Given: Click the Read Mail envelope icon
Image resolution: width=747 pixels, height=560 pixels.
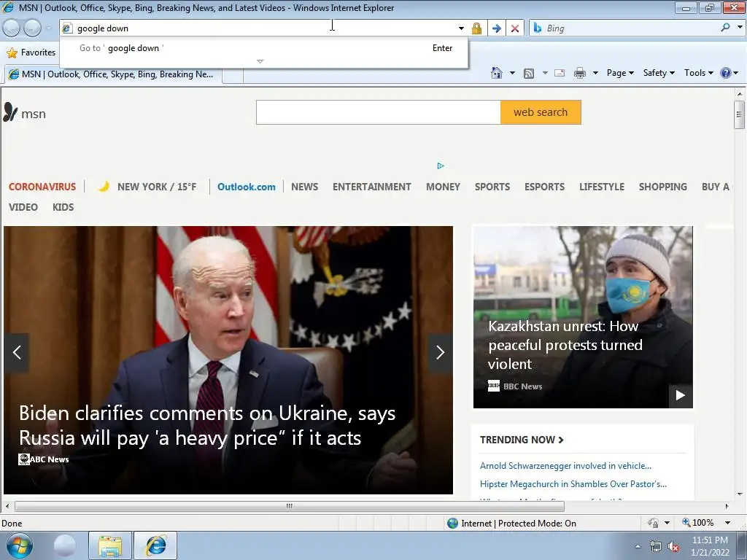Looking at the screenshot, I should 560,73.
